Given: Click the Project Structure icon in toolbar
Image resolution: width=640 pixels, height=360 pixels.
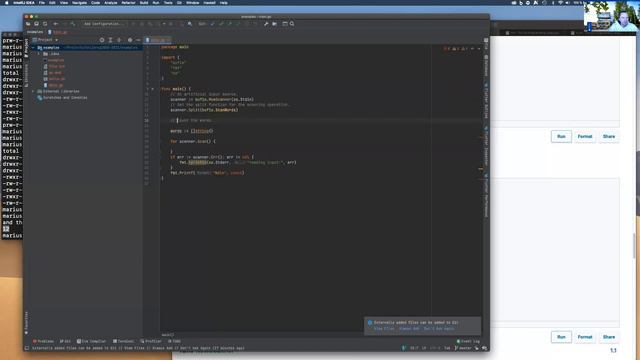Looking at the screenshot, I should (x=275, y=24).
